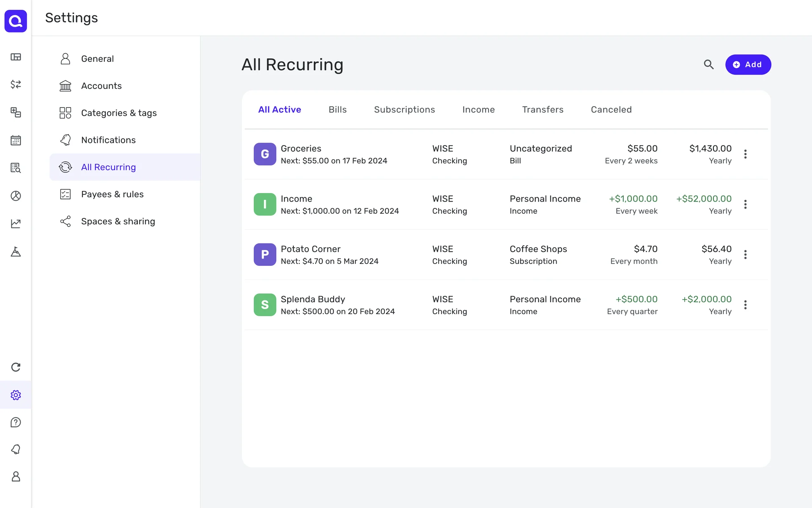Click the purple G Groceries avatar

pos(265,154)
